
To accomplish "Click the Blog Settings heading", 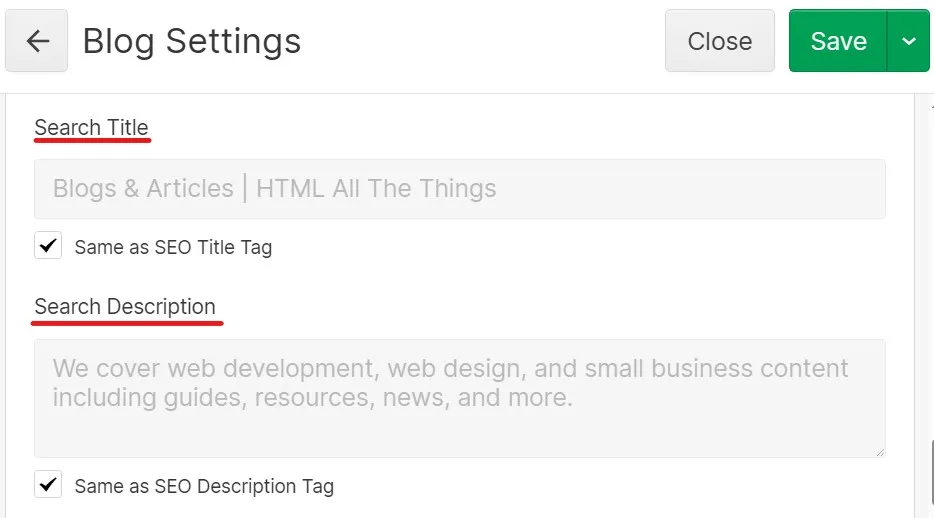I will click(191, 41).
